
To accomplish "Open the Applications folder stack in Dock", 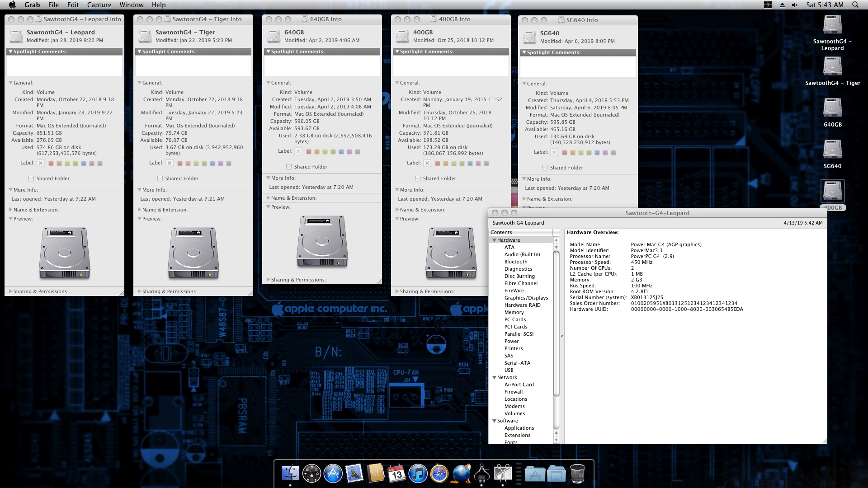I will [x=535, y=474].
